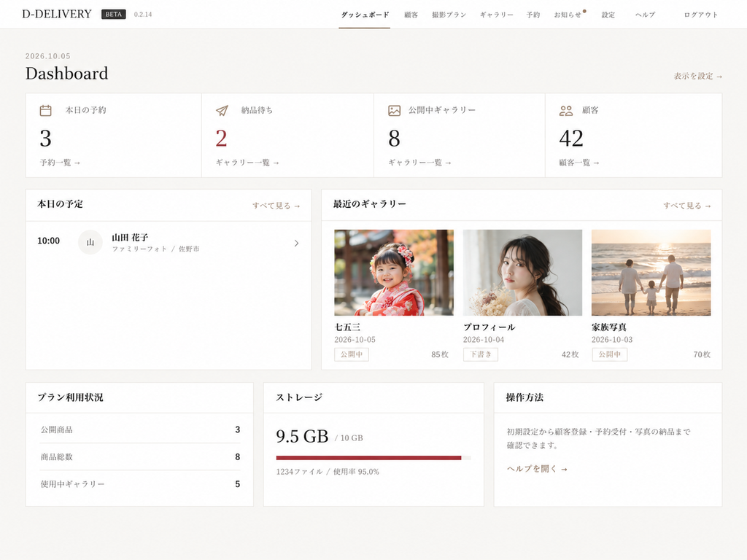Click the プロフィール gallery title

(489, 327)
